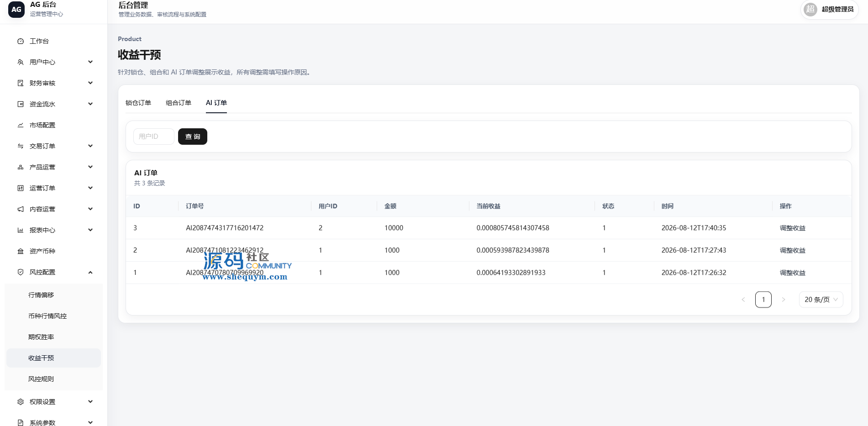This screenshot has width=868, height=426.
Task: Click the 权限设置 gear icon
Action: click(x=21, y=402)
